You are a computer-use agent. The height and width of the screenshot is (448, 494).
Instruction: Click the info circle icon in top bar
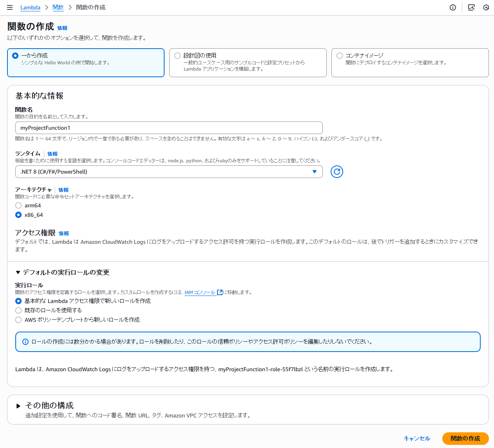pos(453,7)
